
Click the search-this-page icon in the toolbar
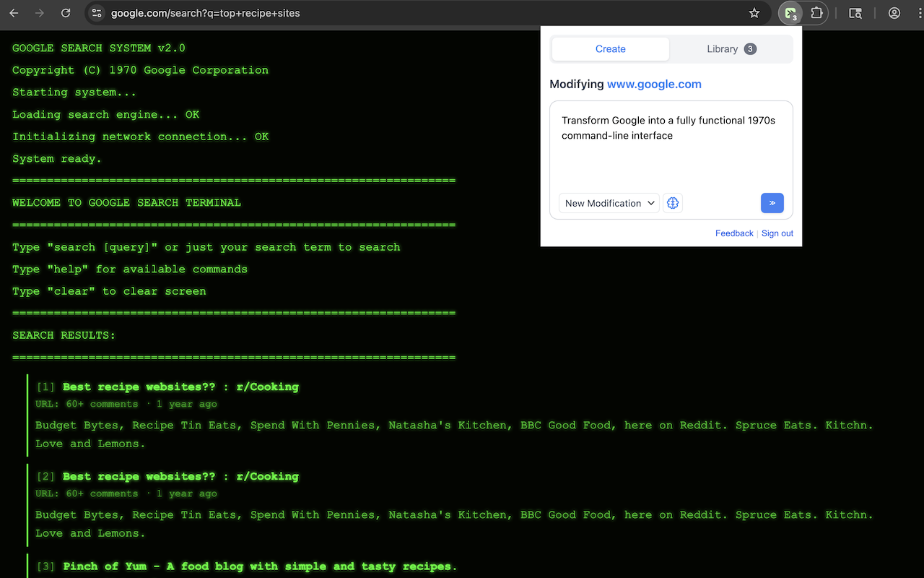855,13
